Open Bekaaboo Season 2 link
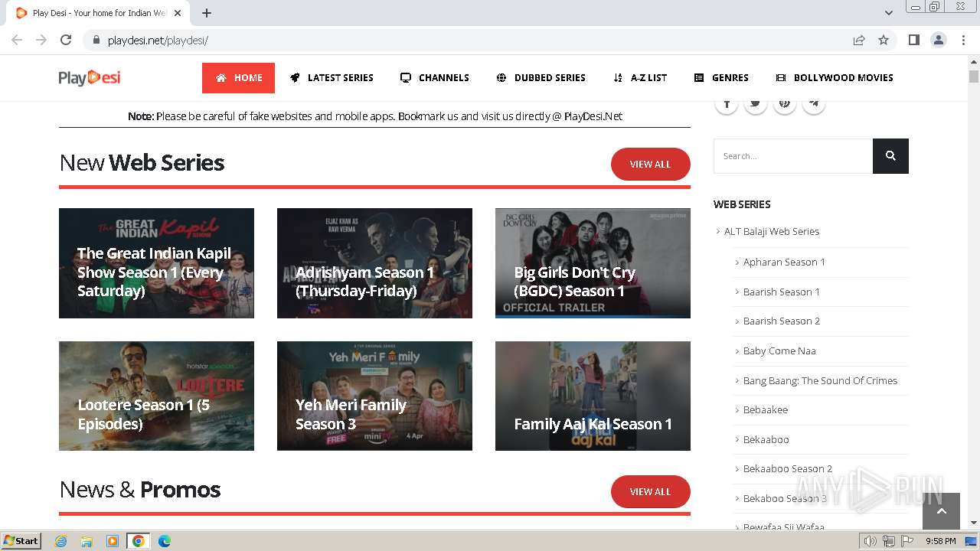This screenshot has width=980, height=551. tap(787, 468)
